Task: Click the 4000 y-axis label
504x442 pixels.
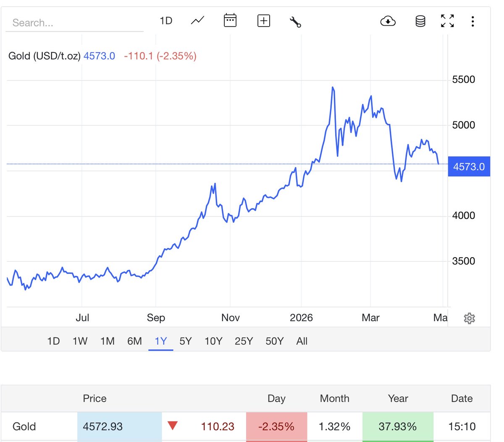Action: point(464,216)
